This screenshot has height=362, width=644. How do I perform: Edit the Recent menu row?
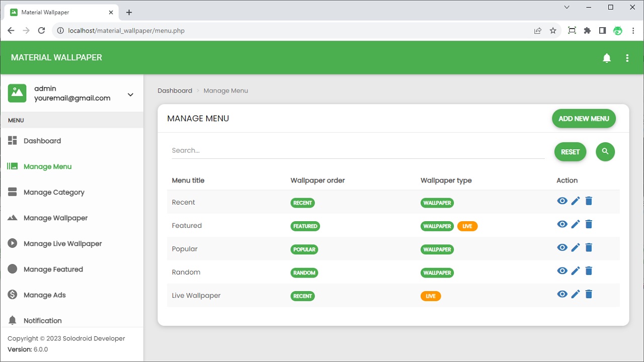click(576, 201)
